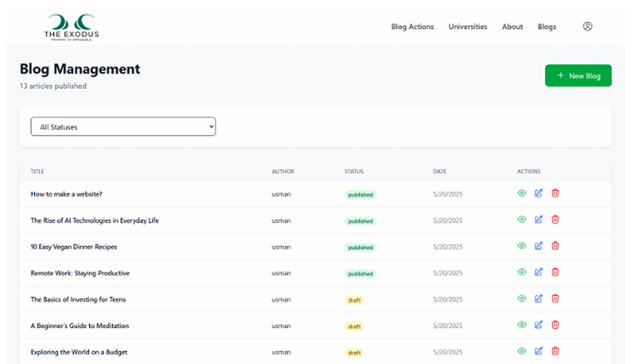View "How to make a website?" via eye icon
This screenshot has height=364, width=625.
521,193
